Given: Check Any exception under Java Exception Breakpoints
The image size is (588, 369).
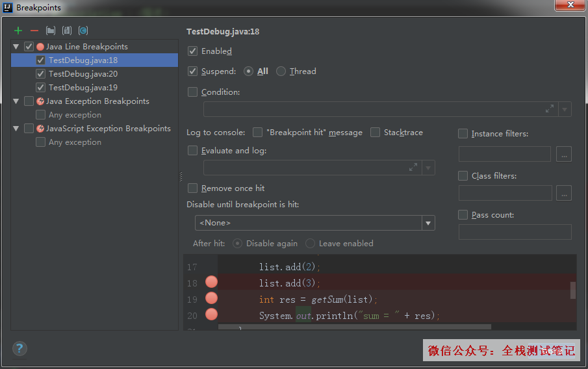Looking at the screenshot, I should pyautogui.click(x=40, y=115).
